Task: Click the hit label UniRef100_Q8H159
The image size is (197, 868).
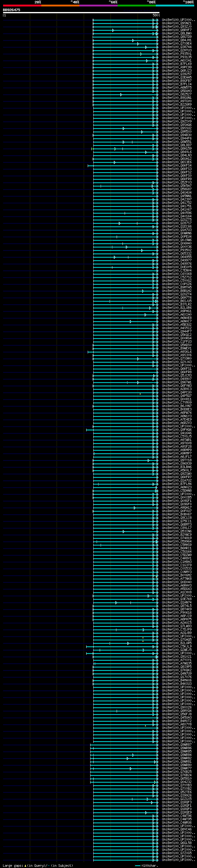Action: pyautogui.click(x=177, y=149)
